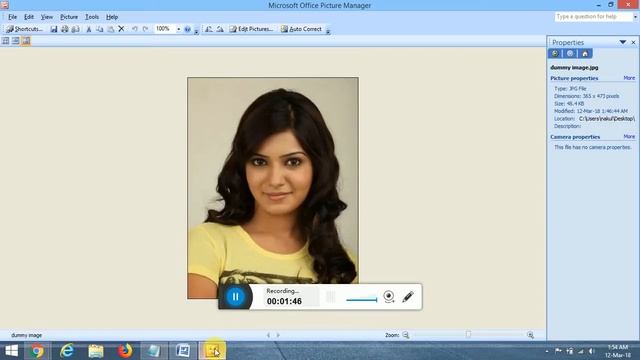640x360 pixels.
Task: Open the zoom percentage dropdown arrow
Action: pyautogui.click(x=179, y=29)
